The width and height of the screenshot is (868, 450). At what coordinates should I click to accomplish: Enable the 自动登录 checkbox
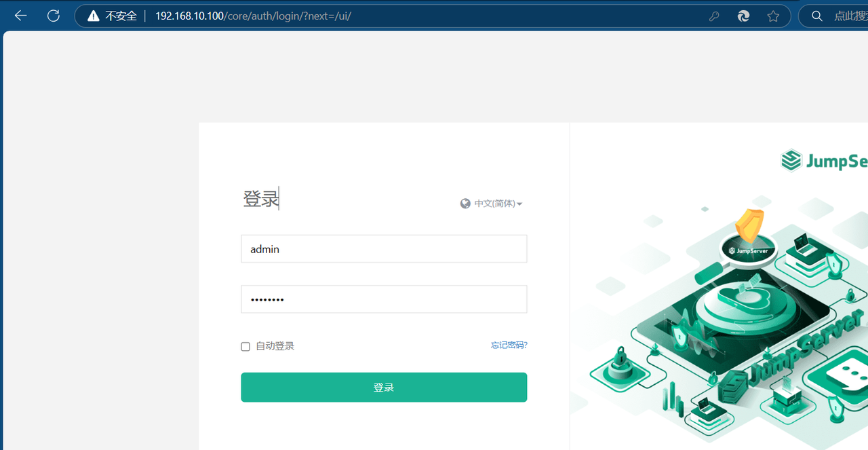coord(245,346)
